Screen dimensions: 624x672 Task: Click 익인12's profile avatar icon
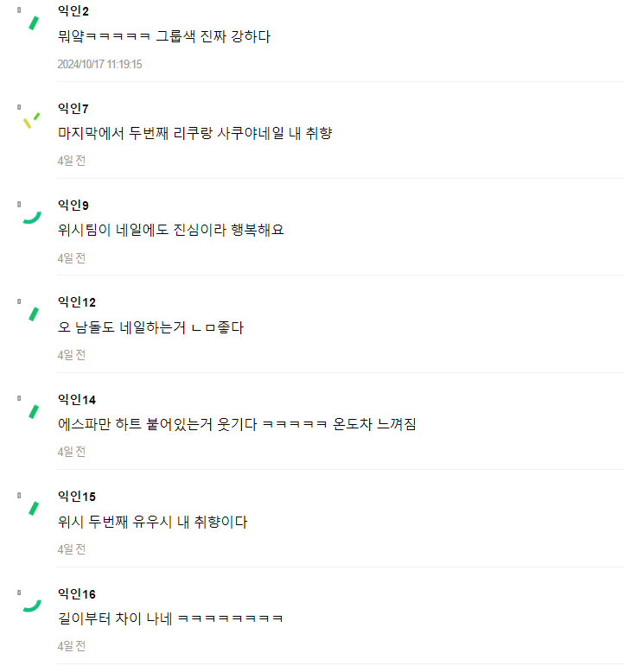[34, 314]
